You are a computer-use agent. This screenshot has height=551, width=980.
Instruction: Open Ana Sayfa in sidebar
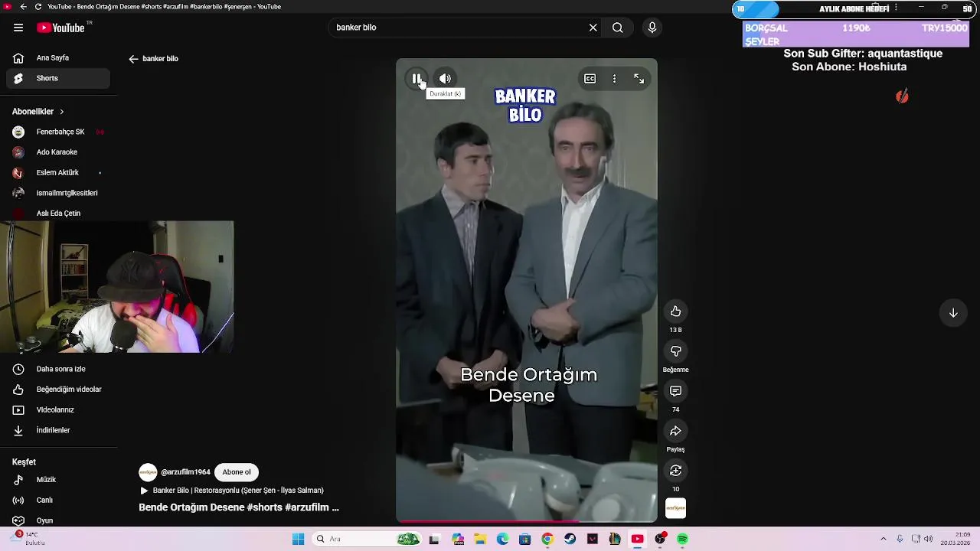click(x=58, y=58)
